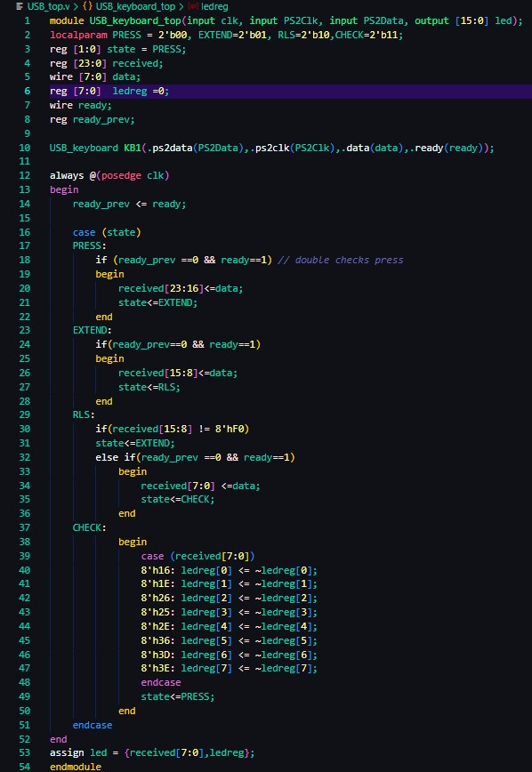Select line number 37 in the gutter
This screenshot has width=532, height=772.
(25, 527)
